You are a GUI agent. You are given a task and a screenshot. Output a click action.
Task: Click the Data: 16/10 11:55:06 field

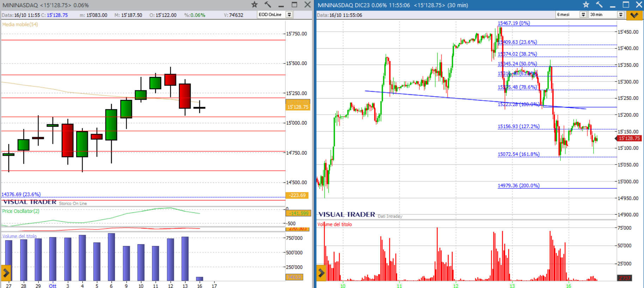point(340,15)
